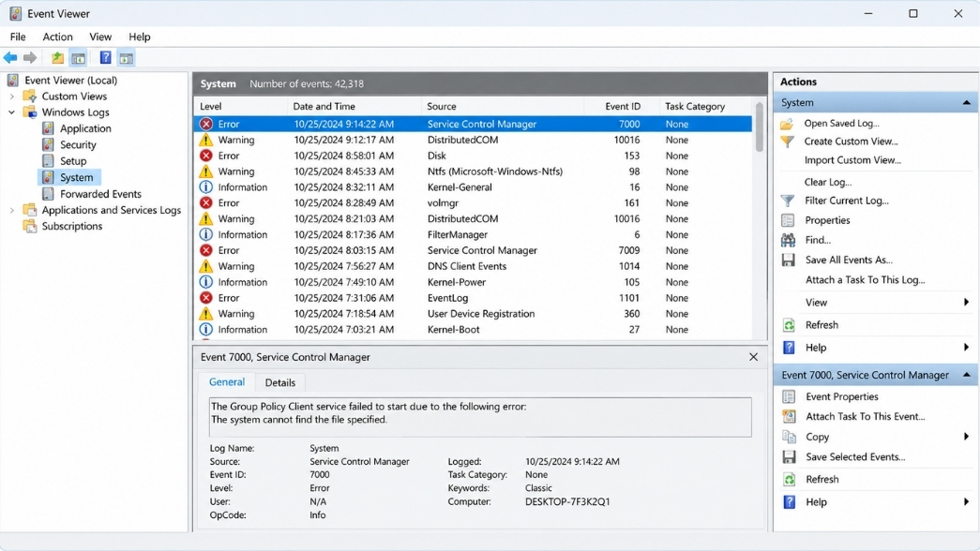Click the Save Selected Events disk icon
The height and width of the screenshot is (551, 980).
pos(789,456)
